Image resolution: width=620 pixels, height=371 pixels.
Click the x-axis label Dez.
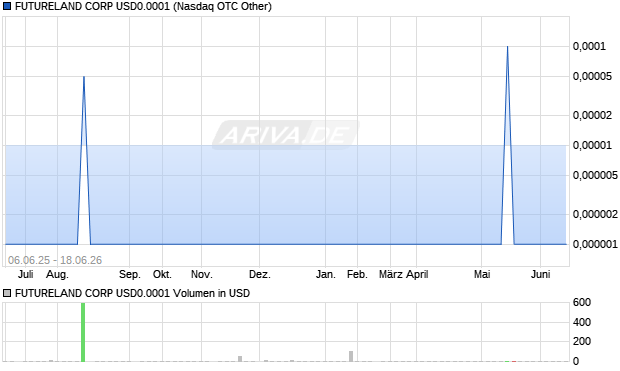tap(260, 274)
